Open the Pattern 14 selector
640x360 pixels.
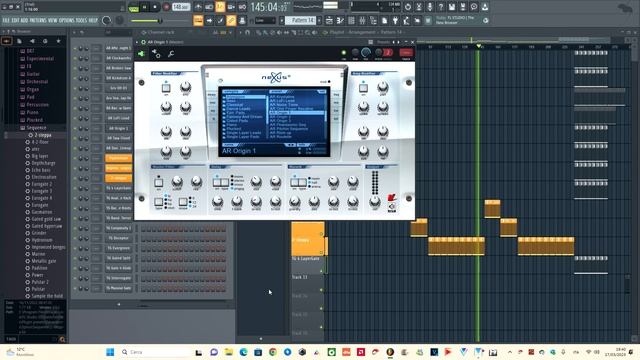click(x=300, y=20)
